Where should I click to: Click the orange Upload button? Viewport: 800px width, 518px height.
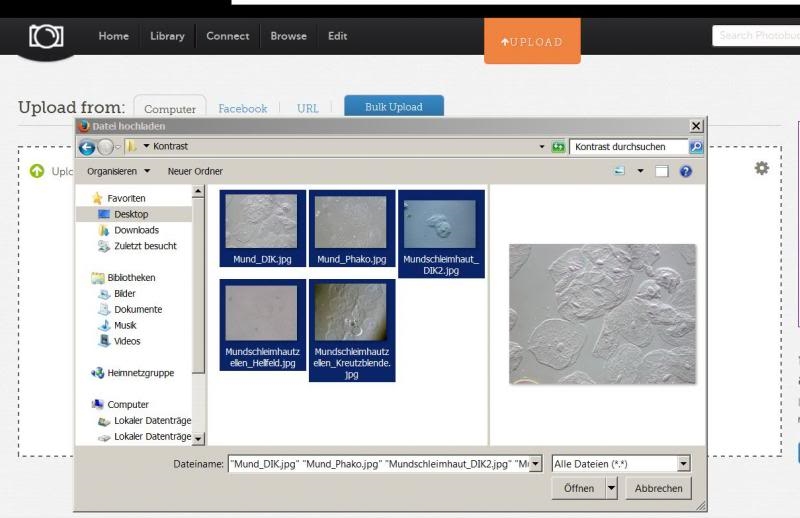click(x=532, y=42)
